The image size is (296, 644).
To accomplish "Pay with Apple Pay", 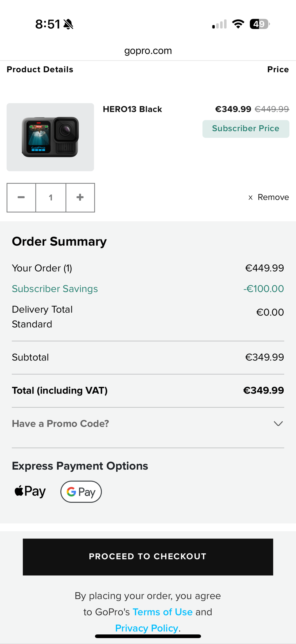I will click(x=30, y=492).
